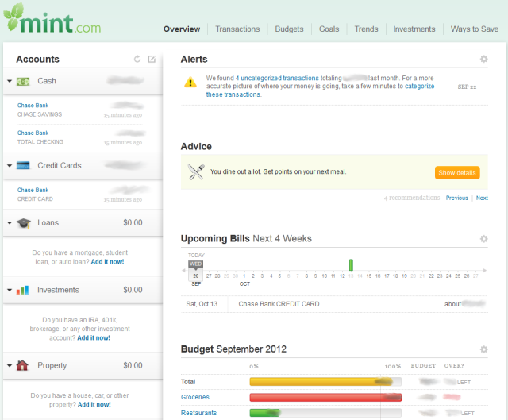Open the Ways to Save tab

(475, 29)
